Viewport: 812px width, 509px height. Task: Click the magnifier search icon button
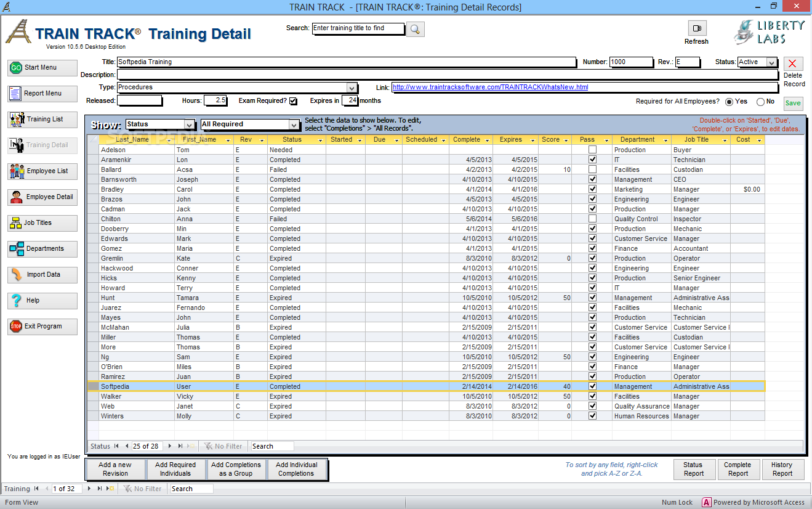pyautogui.click(x=416, y=29)
